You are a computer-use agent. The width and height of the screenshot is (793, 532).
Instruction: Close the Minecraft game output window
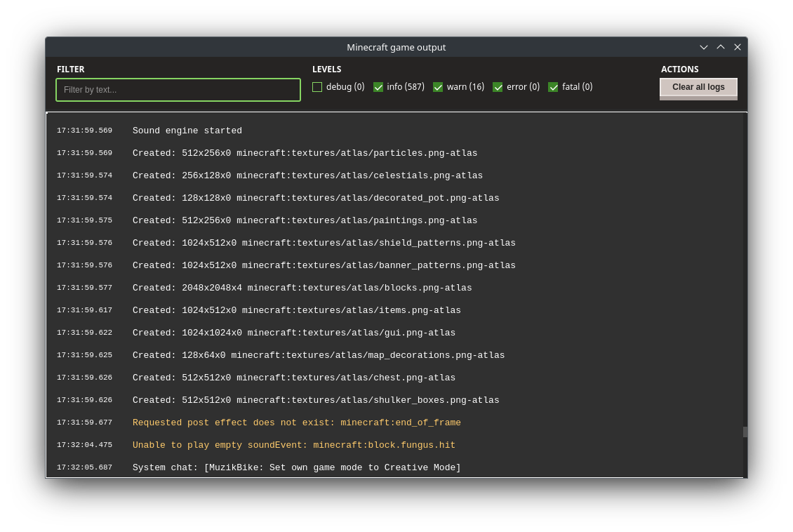coord(738,47)
